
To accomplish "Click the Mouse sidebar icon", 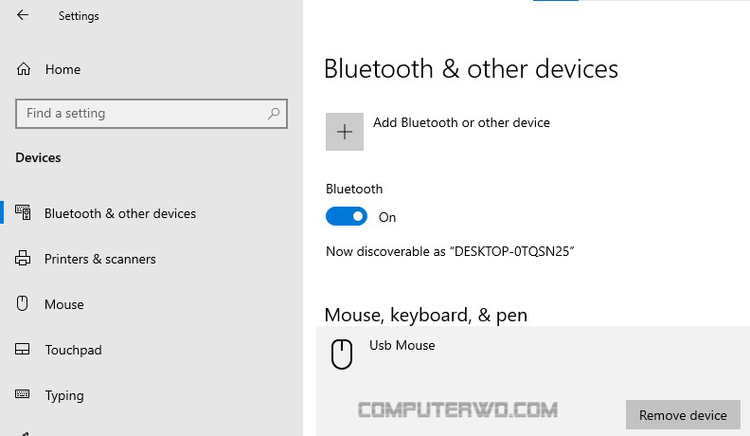I will click(x=24, y=304).
